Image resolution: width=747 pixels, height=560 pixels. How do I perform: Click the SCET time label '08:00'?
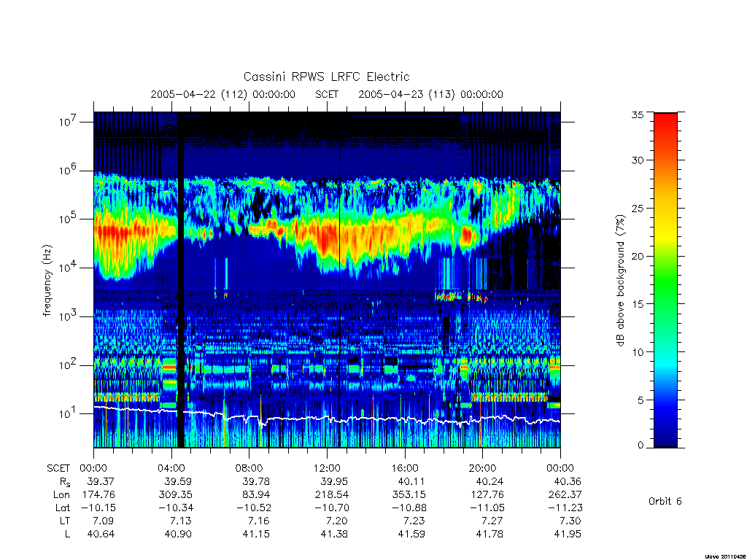[249, 468]
